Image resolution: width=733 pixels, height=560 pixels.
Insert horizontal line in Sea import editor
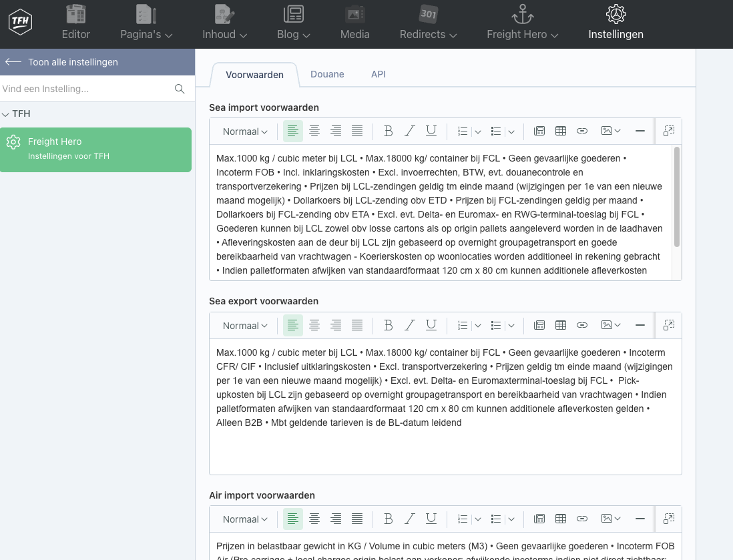pyautogui.click(x=640, y=131)
